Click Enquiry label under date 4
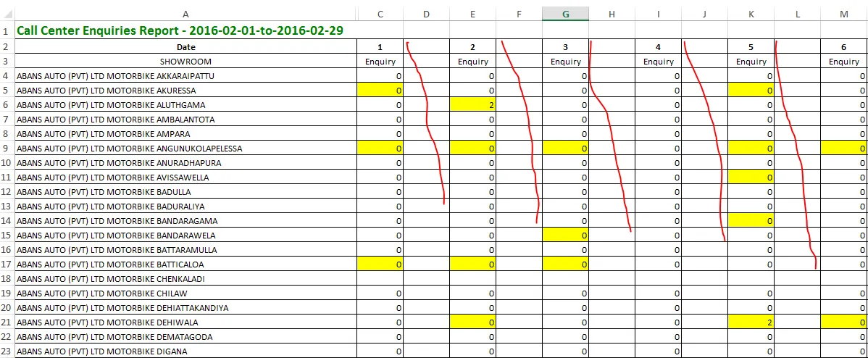Image resolution: width=868 pixels, height=358 pixels. [658, 62]
